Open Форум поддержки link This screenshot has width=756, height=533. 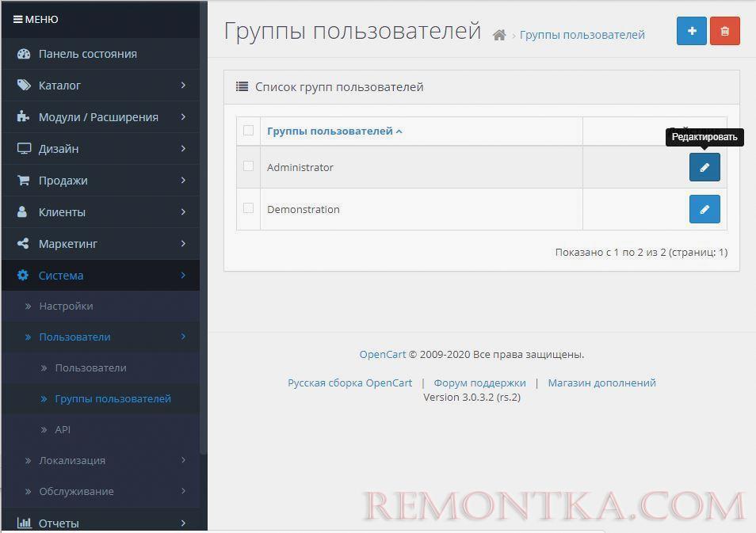(479, 383)
